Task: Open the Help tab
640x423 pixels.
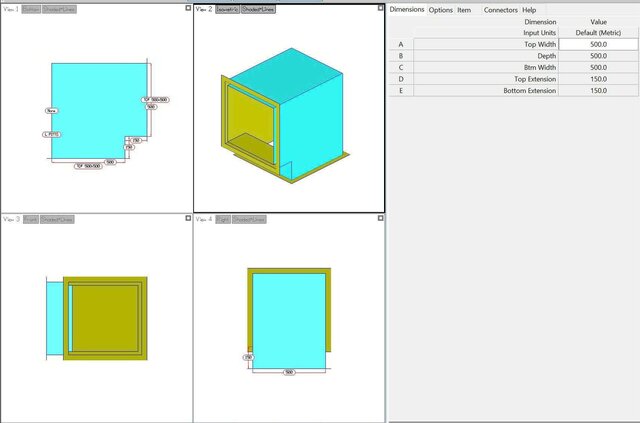Action: 529,10
